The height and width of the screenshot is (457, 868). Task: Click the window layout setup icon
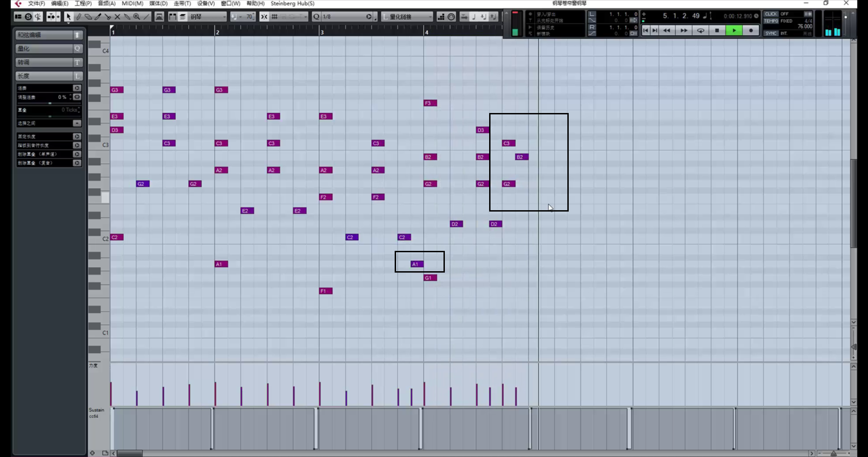18,17
